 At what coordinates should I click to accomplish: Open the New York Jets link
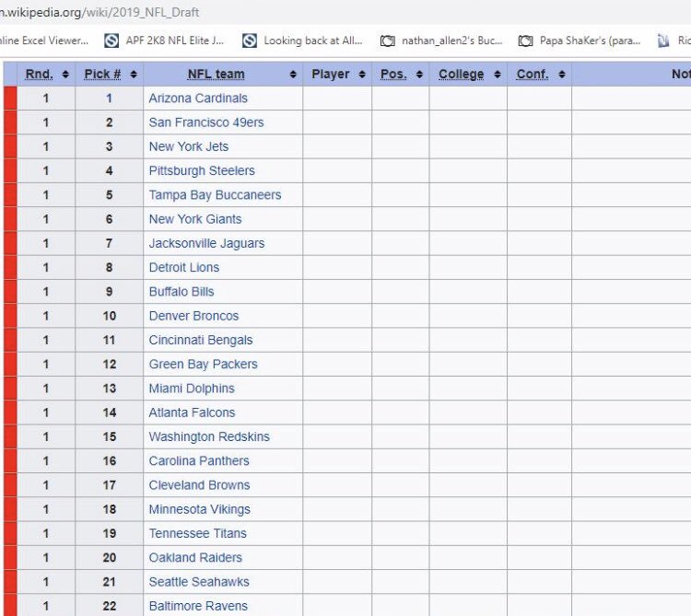tap(189, 146)
